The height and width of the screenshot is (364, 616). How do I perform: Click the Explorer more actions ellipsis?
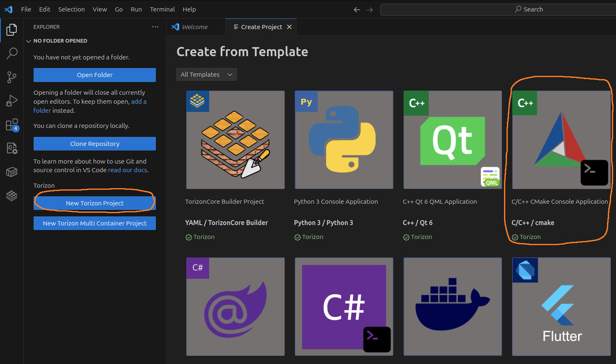click(155, 27)
